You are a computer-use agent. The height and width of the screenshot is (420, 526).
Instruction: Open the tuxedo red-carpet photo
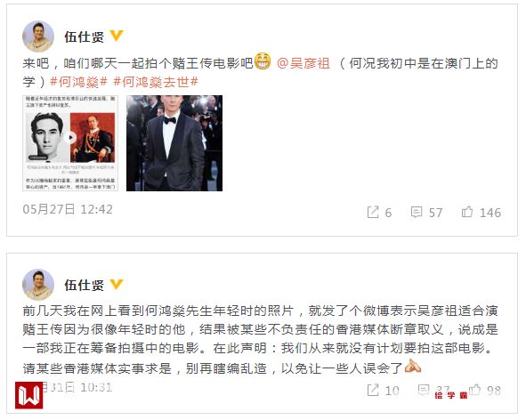pos(174,143)
